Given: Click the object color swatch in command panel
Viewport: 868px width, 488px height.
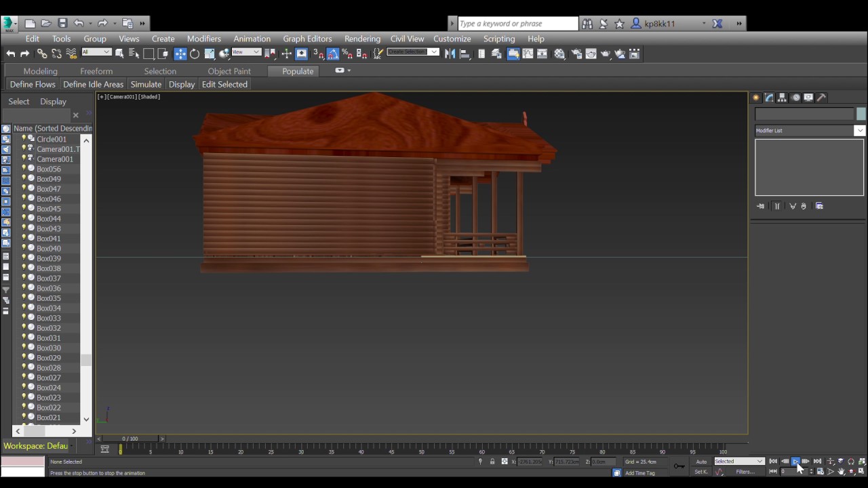Looking at the screenshot, I should tap(861, 114).
